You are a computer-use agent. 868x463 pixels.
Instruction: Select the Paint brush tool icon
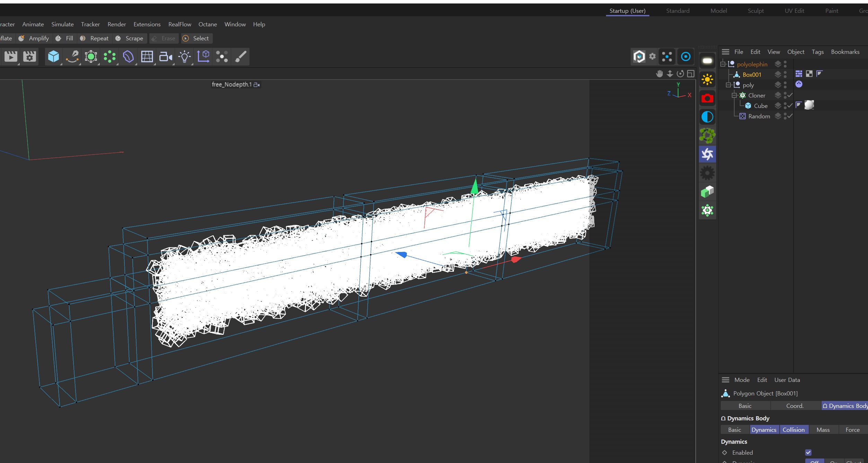[240, 56]
